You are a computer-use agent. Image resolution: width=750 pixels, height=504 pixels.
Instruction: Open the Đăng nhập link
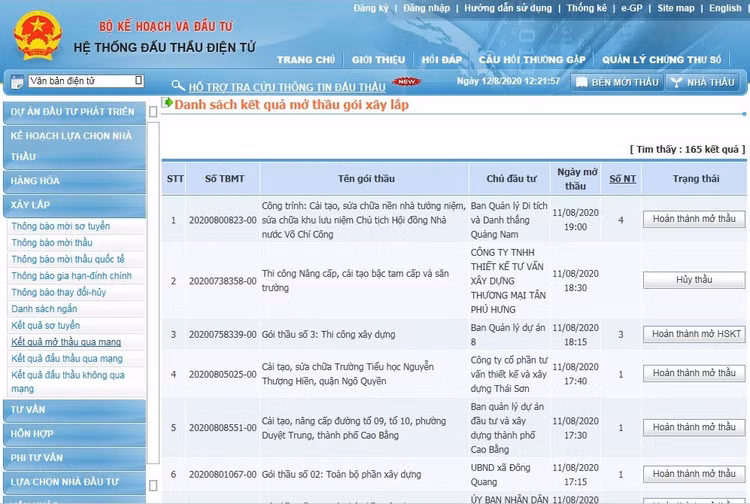pos(426,8)
